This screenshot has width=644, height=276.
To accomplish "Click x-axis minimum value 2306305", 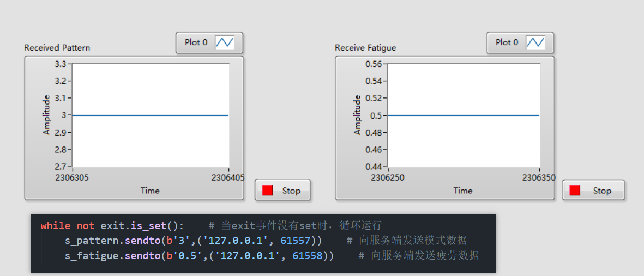I will [73, 177].
